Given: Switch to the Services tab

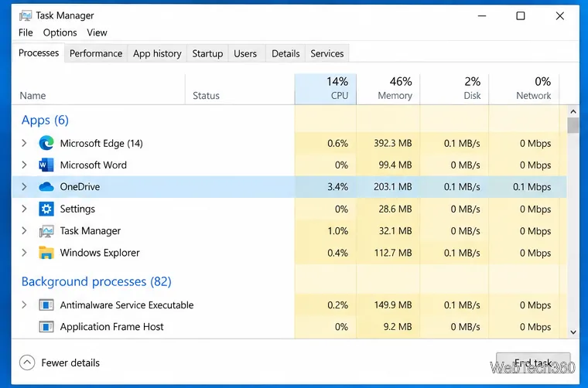Looking at the screenshot, I should (x=327, y=53).
